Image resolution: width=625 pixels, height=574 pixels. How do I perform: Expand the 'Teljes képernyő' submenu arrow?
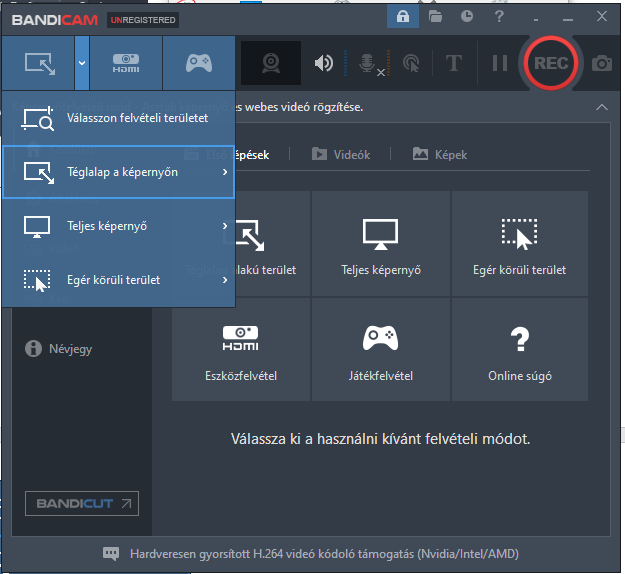coord(225,226)
